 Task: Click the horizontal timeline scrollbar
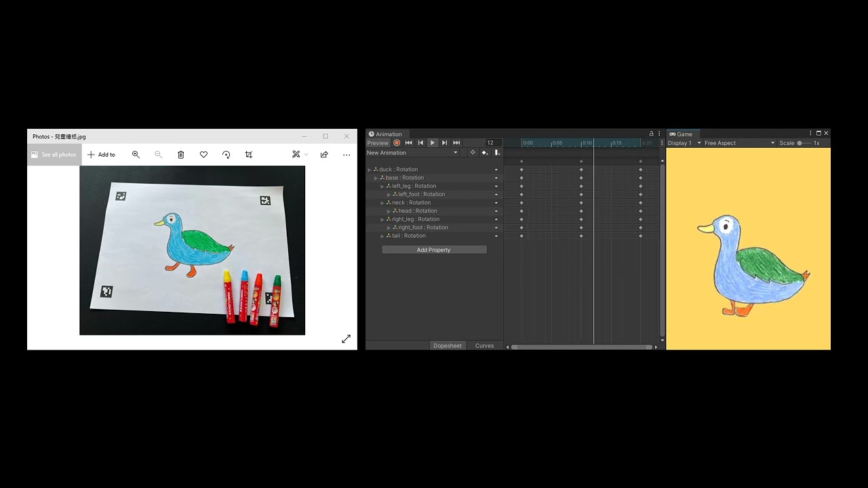[582, 347]
